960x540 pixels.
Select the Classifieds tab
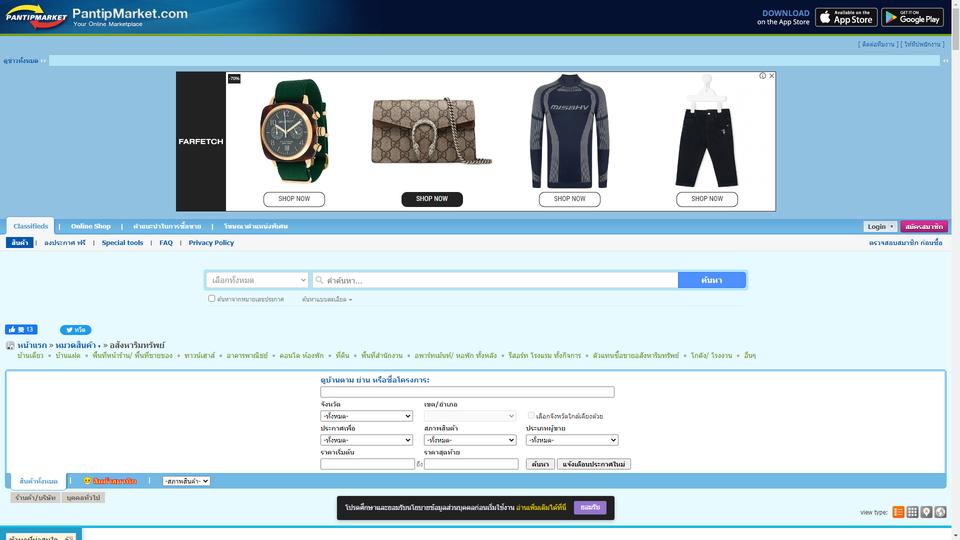tap(31, 227)
